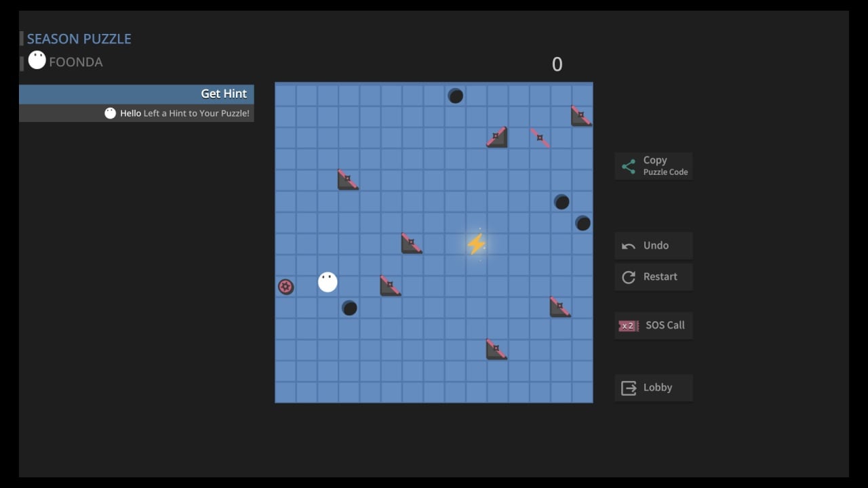Click the bottom-most triangle deflector
This screenshot has height=488, width=868.
[496, 350]
